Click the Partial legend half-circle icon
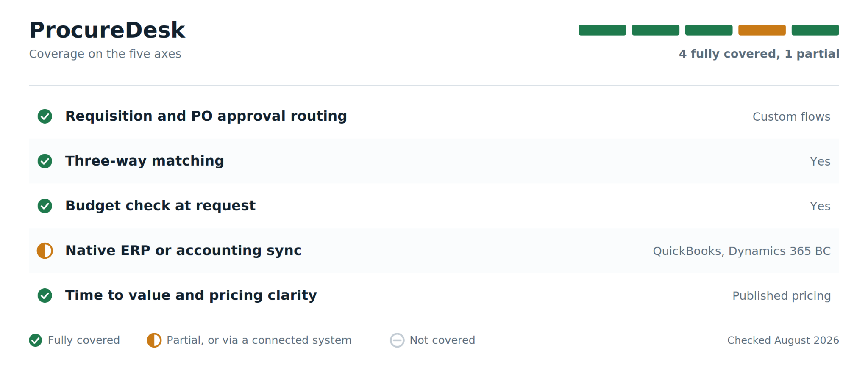The height and width of the screenshot is (370, 868). click(x=154, y=340)
